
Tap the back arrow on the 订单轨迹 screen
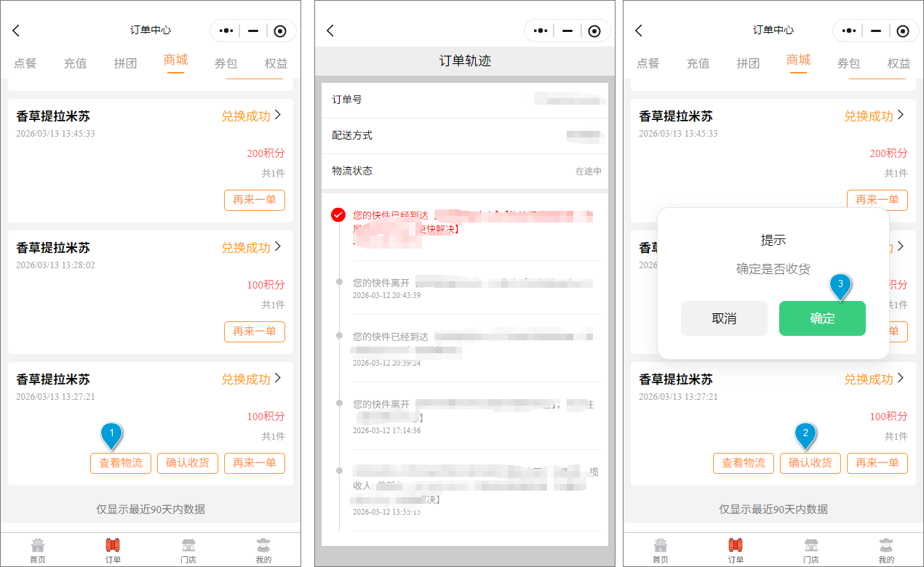tap(330, 31)
